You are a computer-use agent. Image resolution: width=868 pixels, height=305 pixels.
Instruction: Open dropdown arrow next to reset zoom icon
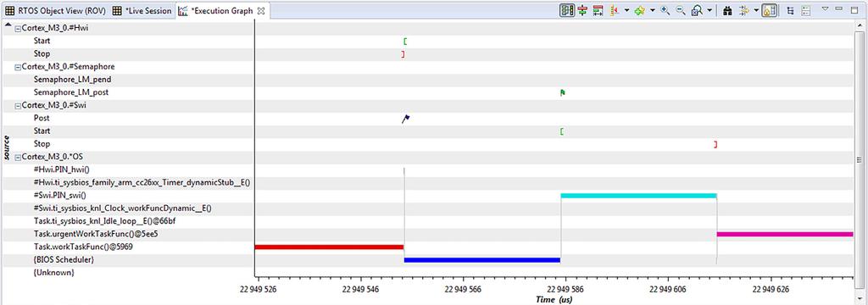tap(709, 10)
